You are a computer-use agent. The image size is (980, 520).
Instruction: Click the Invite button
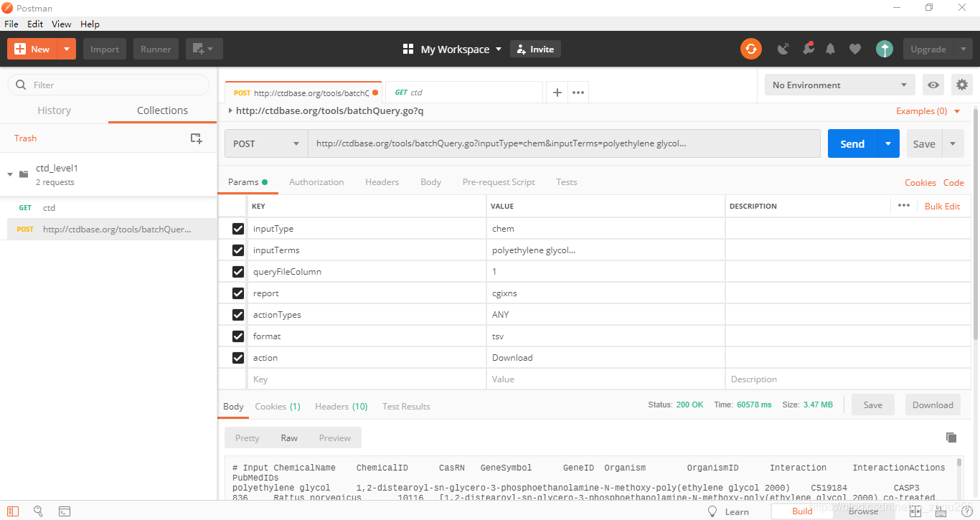(535, 49)
